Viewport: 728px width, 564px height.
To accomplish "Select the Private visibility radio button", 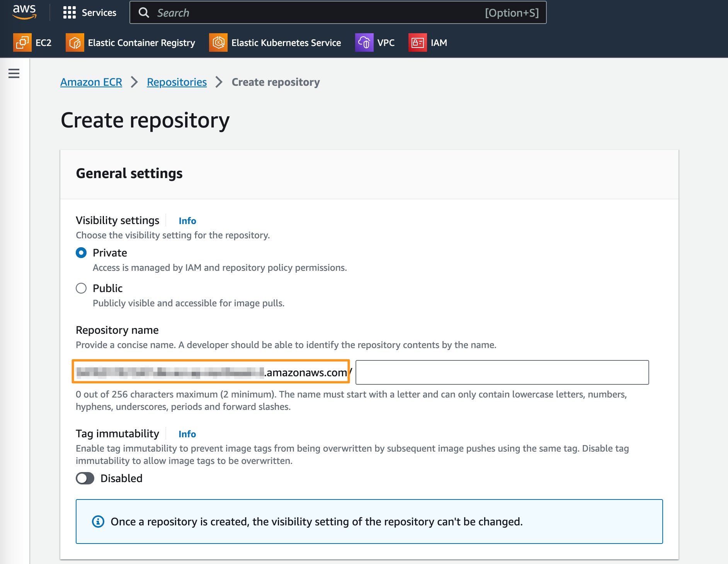I will click(81, 253).
